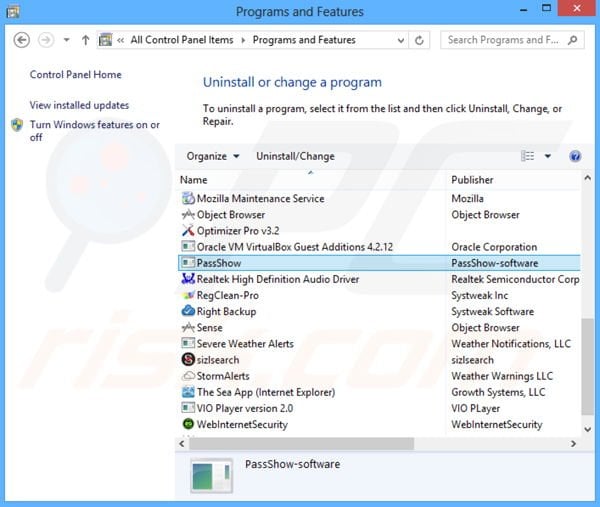Click the Right Backup cloud icon
The width and height of the screenshot is (600, 507).
[x=188, y=311]
